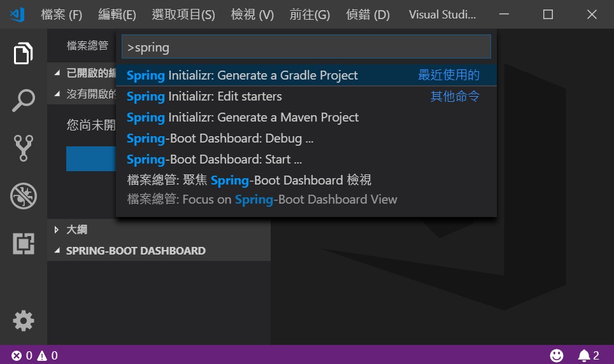
Task: Open the feedback smiley icon
Action: click(557, 355)
